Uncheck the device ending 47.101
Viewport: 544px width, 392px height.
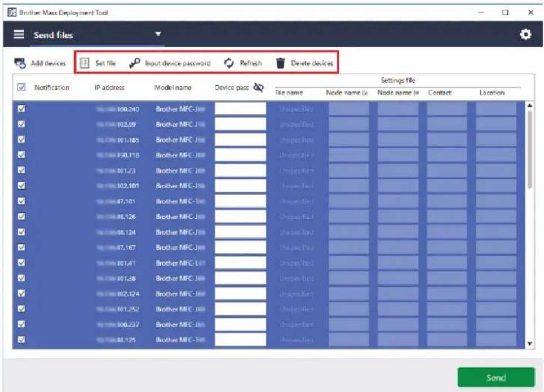(x=21, y=201)
